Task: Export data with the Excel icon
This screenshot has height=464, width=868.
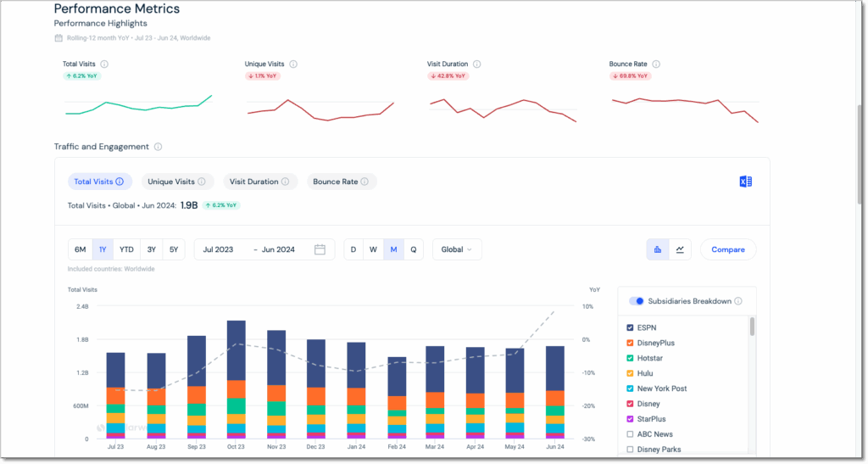Action: (x=745, y=182)
